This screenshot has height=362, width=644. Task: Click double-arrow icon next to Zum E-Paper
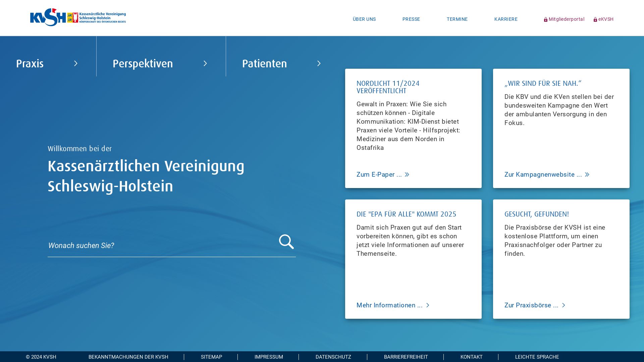[x=407, y=175]
